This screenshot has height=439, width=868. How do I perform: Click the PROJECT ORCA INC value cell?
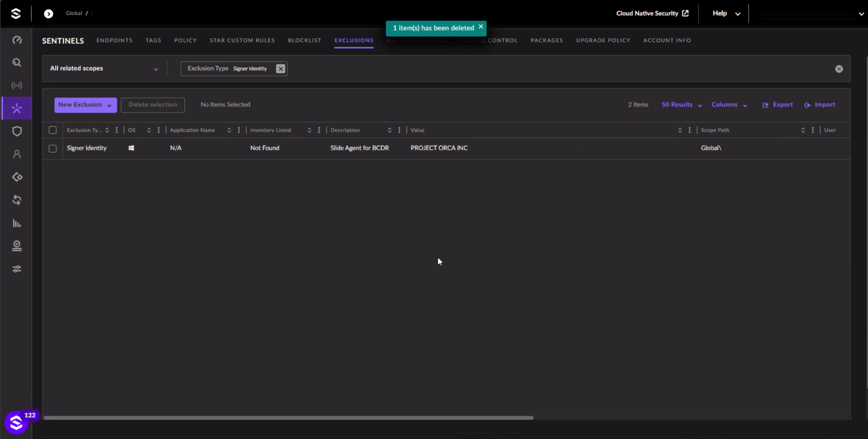tap(439, 148)
